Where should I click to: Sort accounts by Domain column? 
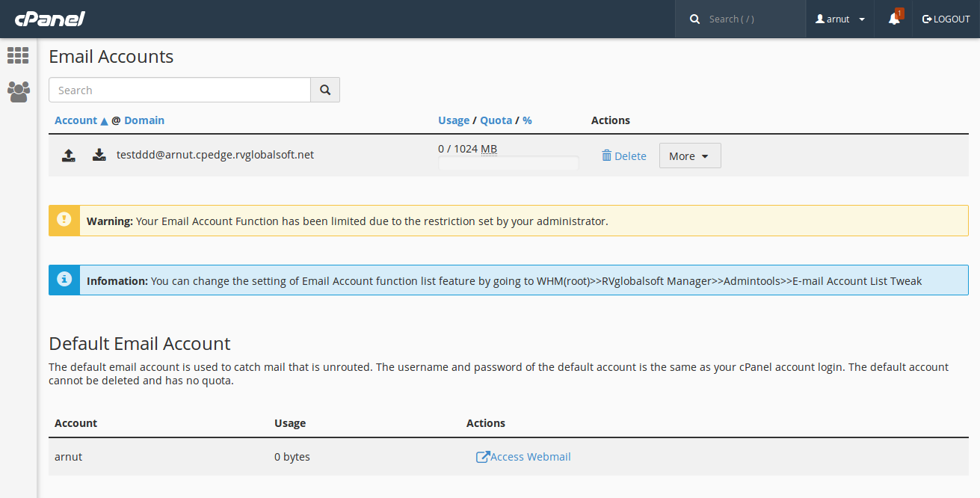click(x=144, y=120)
